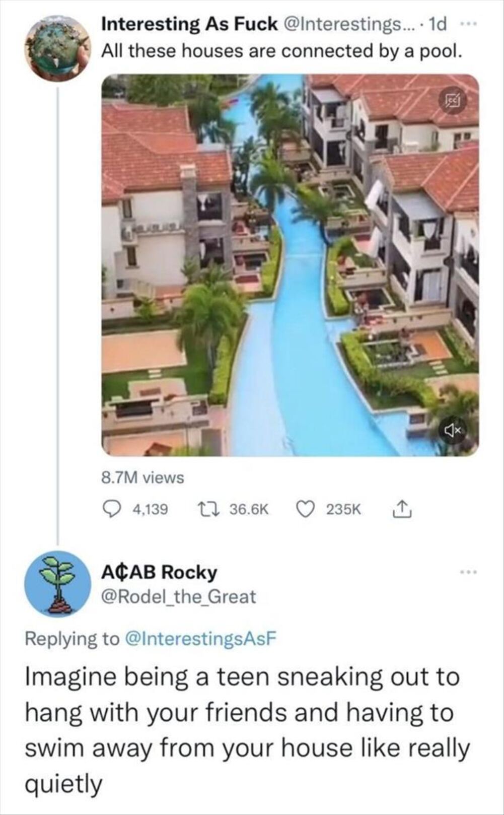Follow the @InterestingsAsF reply mention link
This screenshot has height=815, width=504.
tap(200, 638)
